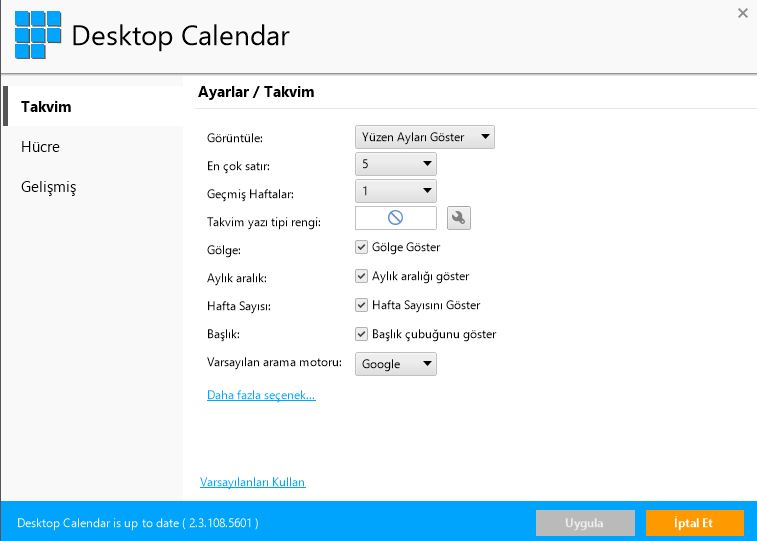Image resolution: width=757 pixels, height=541 pixels.
Task: Close the settings window with X
Action: pyautogui.click(x=743, y=13)
